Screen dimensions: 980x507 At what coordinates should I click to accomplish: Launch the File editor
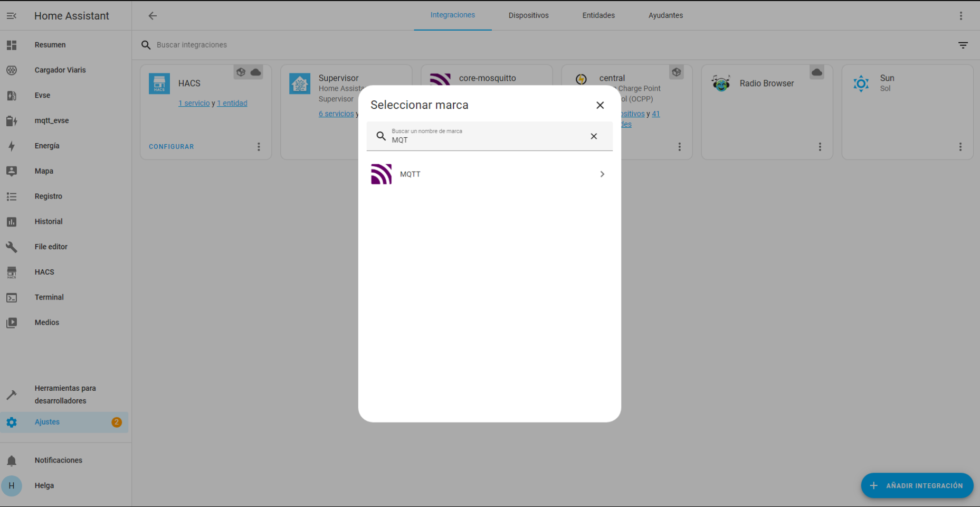[x=64, y=247]
